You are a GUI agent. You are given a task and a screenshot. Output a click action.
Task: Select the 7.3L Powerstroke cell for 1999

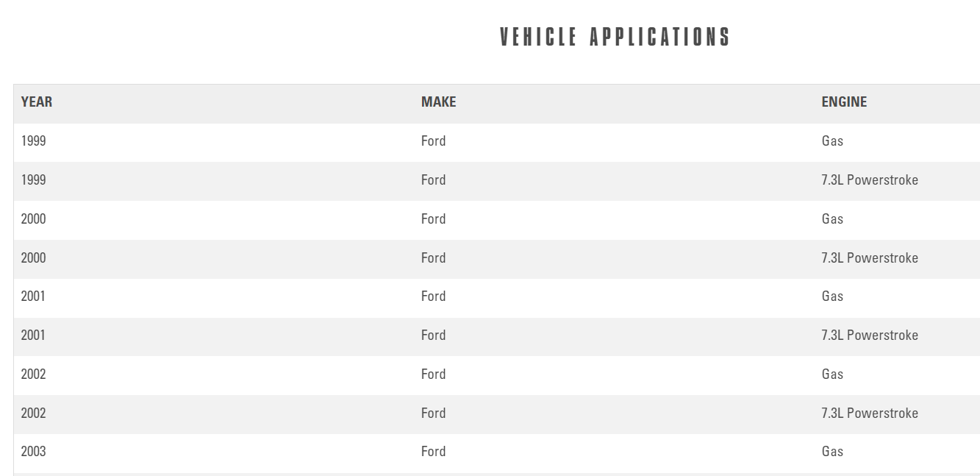tap(870, 180)
